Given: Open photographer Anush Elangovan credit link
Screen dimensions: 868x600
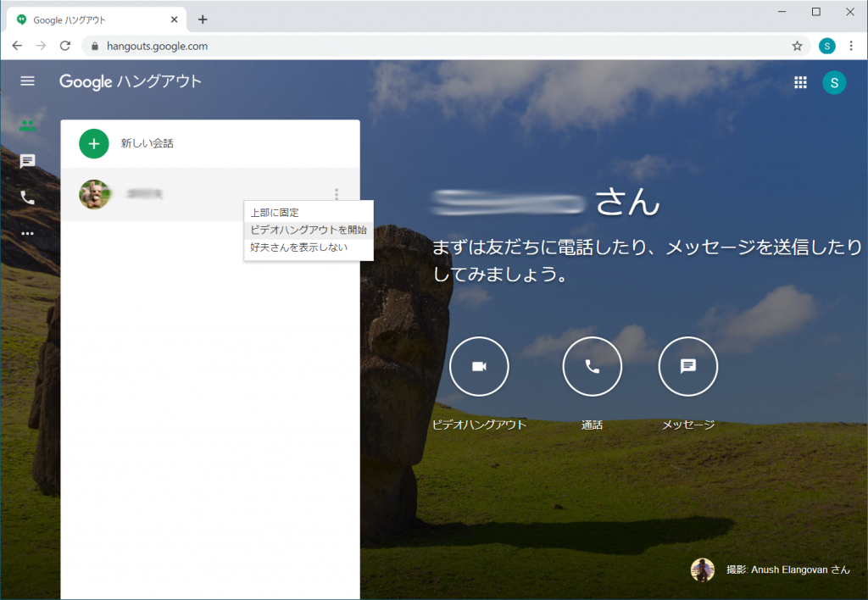Looking at the screenshot, I should pyautogui.click(x=787, y=569).
